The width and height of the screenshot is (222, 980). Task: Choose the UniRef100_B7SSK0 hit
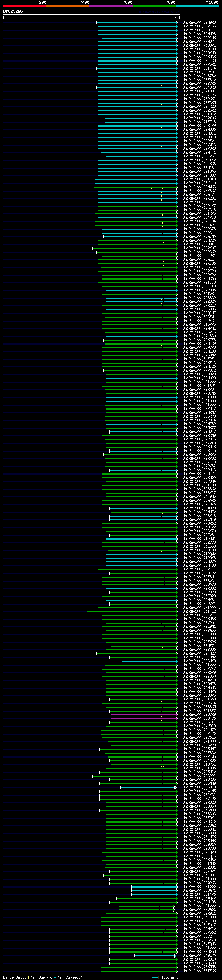pyautogui.click(x=199, y=489)
